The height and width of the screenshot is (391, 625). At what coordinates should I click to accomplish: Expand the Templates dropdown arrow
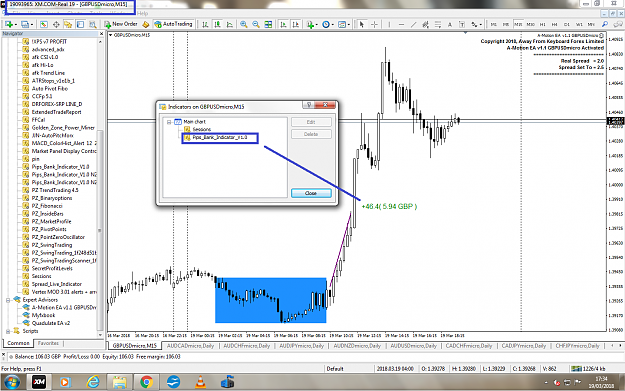[349, 25]
